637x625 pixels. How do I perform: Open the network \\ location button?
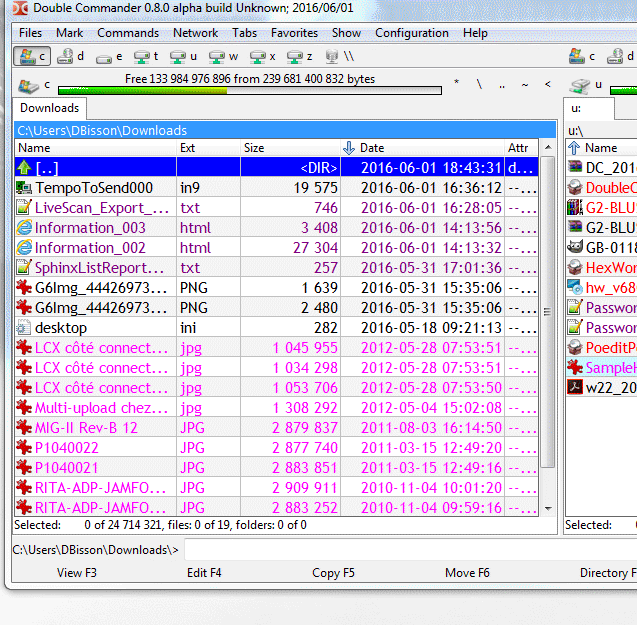tap(340, 56)
